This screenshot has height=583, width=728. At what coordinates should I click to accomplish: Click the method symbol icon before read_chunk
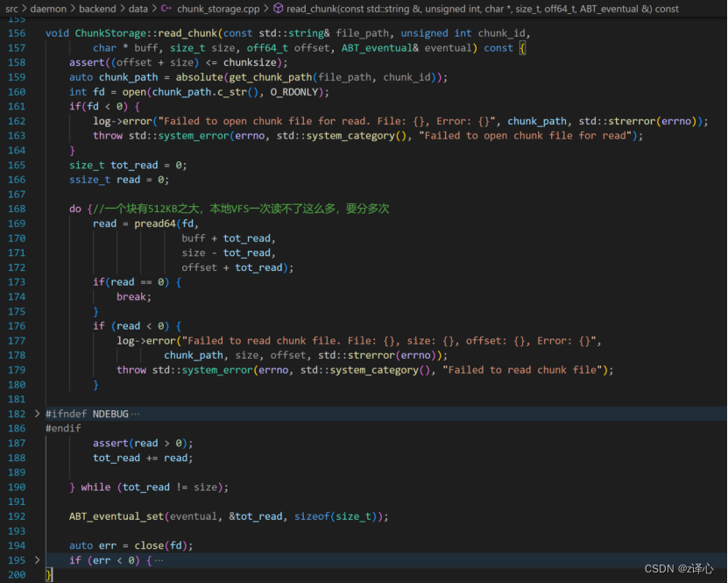pos(278,8)
